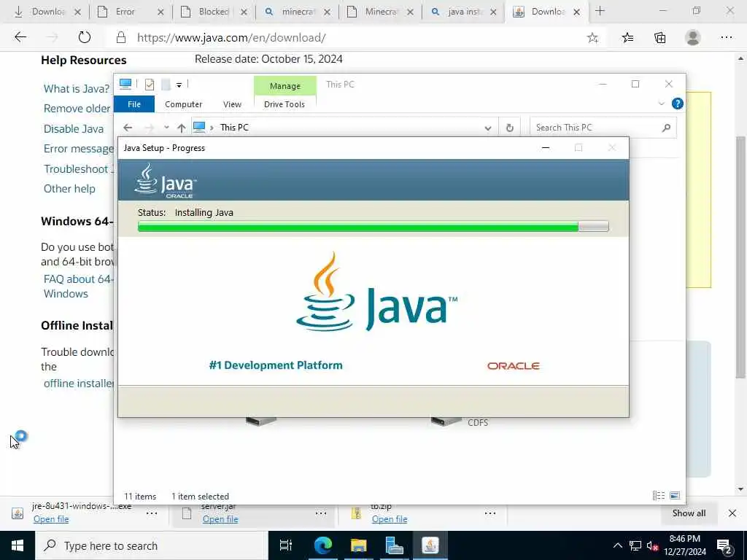The image size is (747, 560).
Task: Go back in File Explorer
Action: [x=127, y=128]
